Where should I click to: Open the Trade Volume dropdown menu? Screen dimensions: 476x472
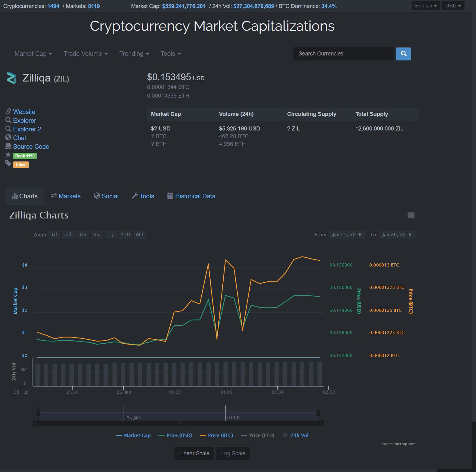(86, 54)
